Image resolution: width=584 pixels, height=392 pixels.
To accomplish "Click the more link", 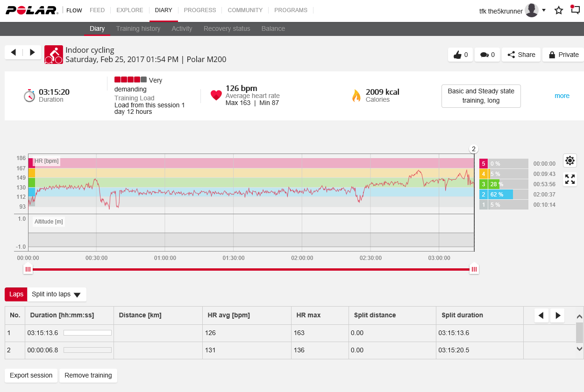I will (562, 96).
